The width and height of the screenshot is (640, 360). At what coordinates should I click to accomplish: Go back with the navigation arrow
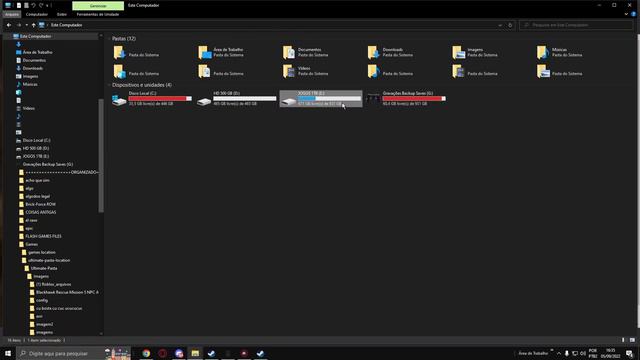[x=9, y=25]
